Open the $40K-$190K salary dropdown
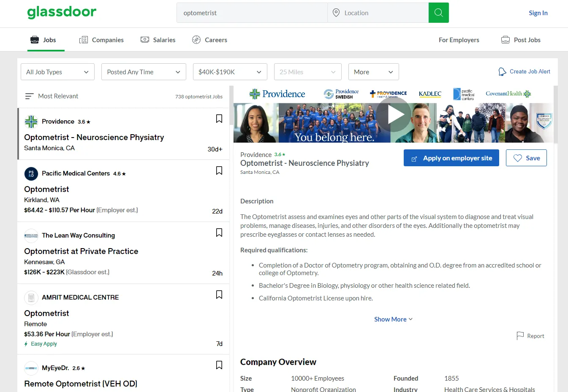This screenshot has width=568, height=392. tap(230, 72)
